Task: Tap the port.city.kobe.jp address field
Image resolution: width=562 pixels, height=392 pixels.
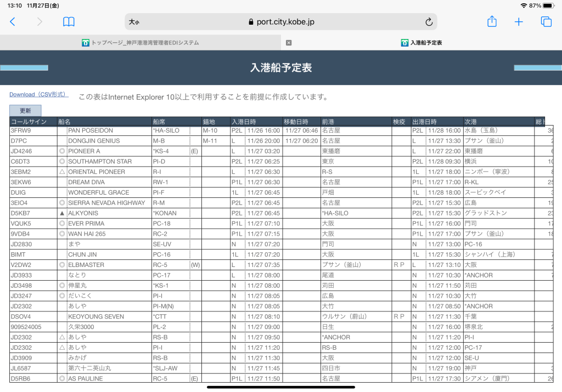Action: click(281, 22)
